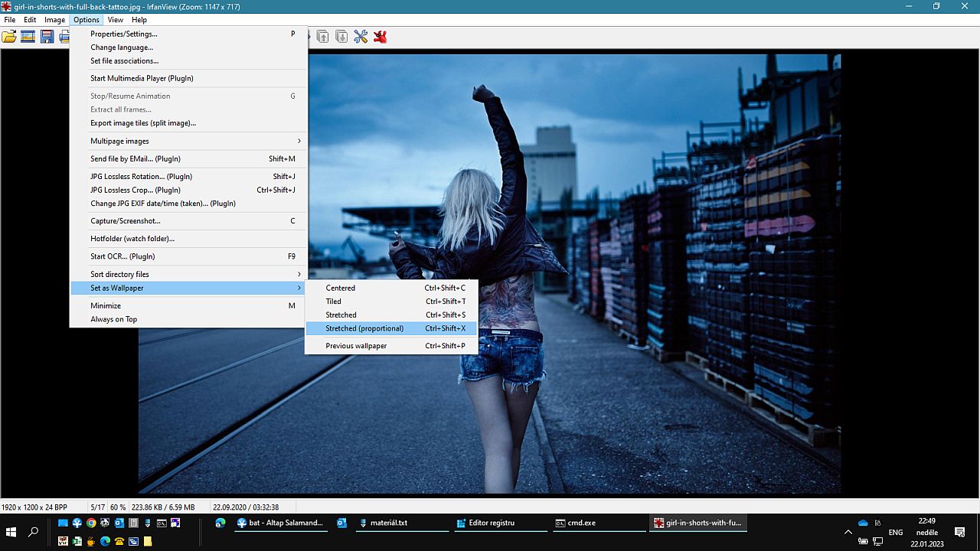Click the red IrfanView mascot icon

380,36
